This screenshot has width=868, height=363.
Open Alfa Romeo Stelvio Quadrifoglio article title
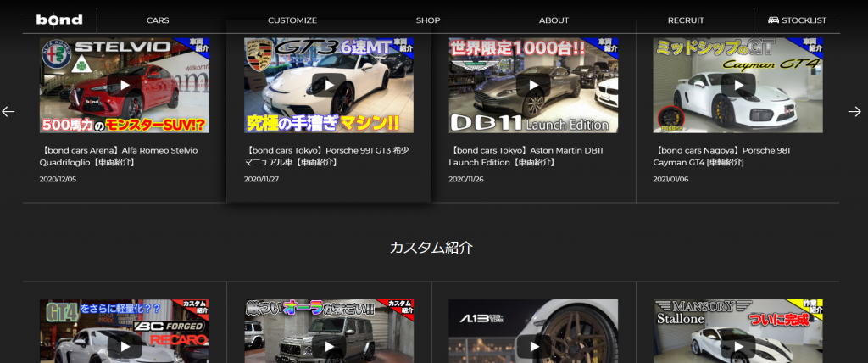pos(119,156)
